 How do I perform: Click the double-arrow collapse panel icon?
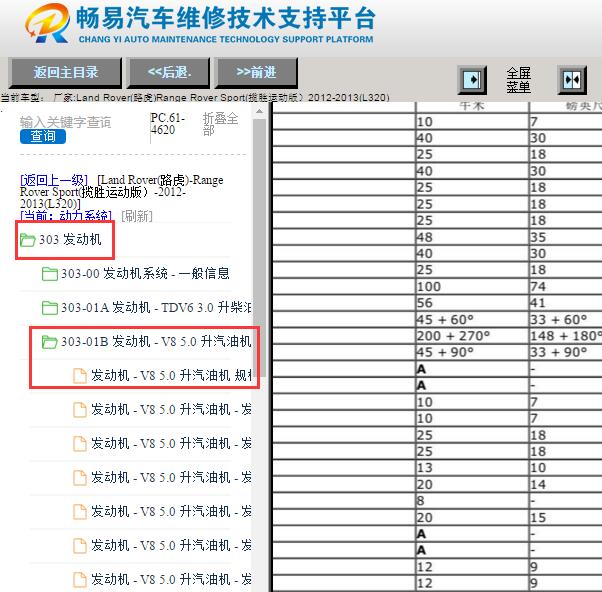[x=572, y=80]
